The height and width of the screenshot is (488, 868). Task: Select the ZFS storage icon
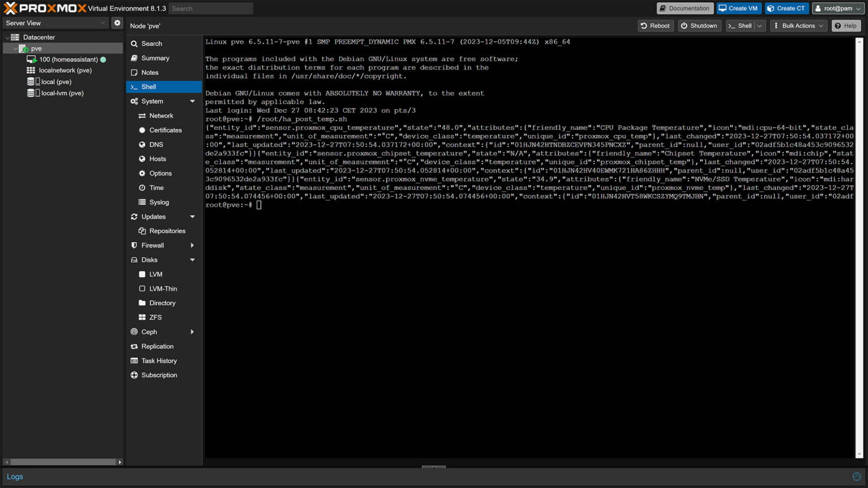click(155, 317)
